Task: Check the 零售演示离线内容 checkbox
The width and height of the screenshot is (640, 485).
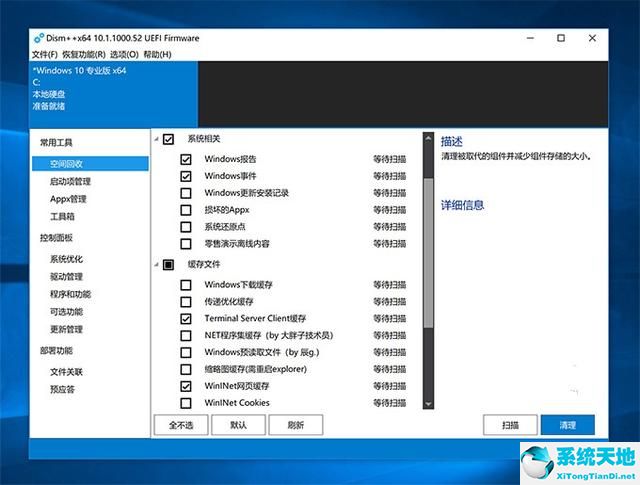Action: coord(186,244)
